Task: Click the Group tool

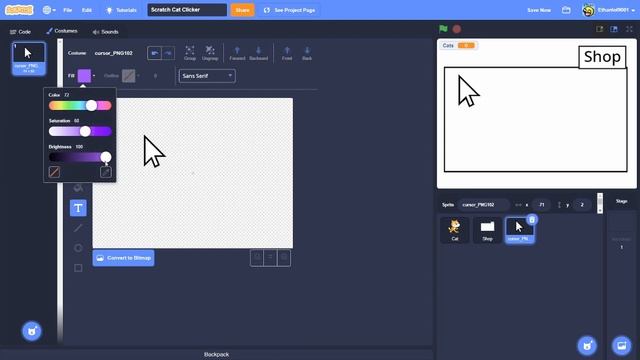Action: click(190, 53)
